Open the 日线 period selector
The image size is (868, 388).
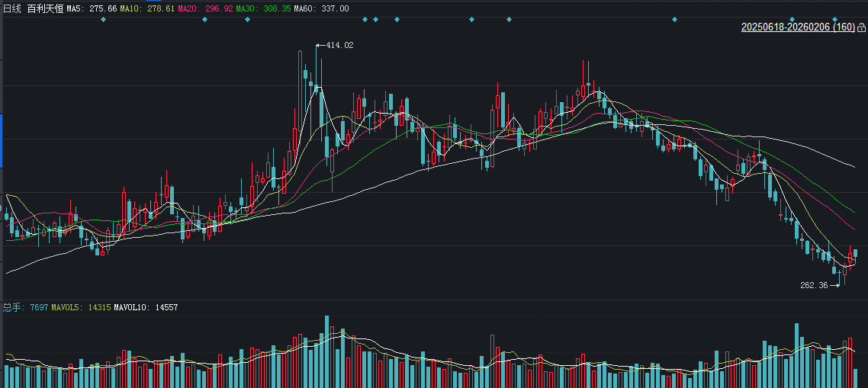tap(12, 8)
